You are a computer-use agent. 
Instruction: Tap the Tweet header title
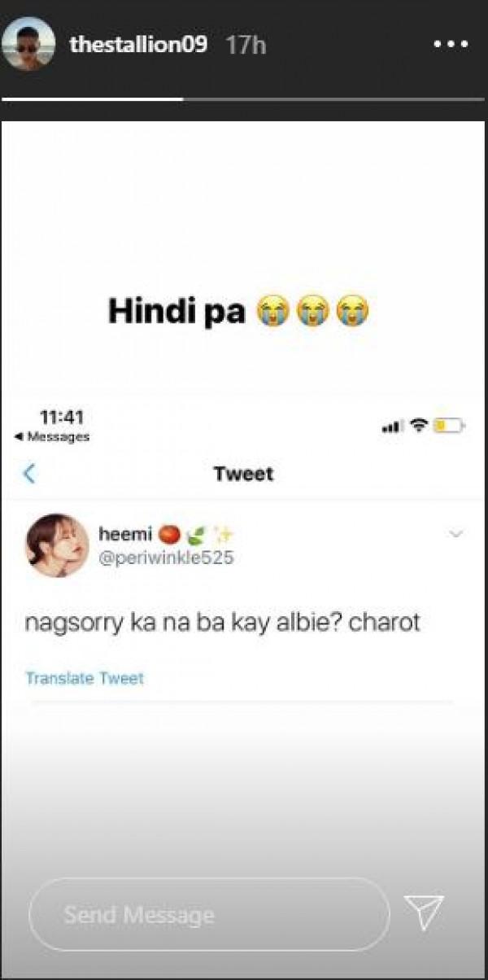point(243,474)
